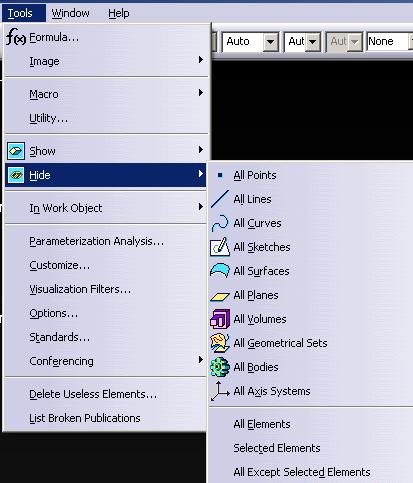Click the All Bodies gear icon
This screenshot has height=483, width=413.
(x=220, y=367)
